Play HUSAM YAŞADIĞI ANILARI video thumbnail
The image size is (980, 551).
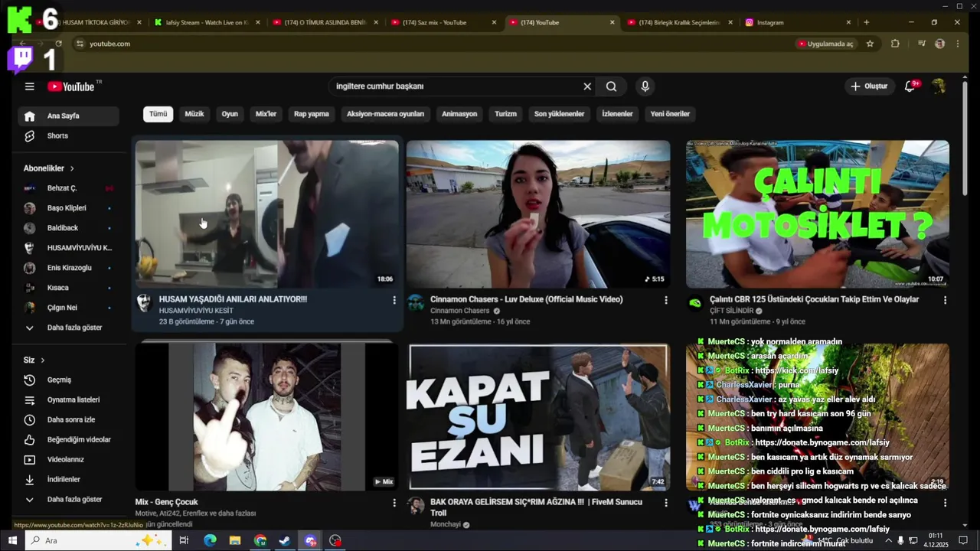(267, 214)
